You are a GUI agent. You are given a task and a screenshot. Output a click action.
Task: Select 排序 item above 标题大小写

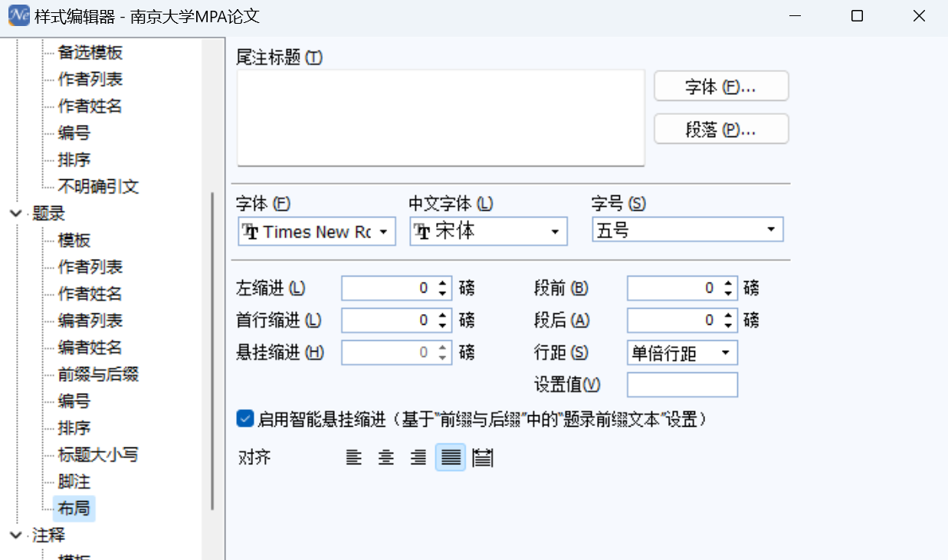(x=74, y=428)
